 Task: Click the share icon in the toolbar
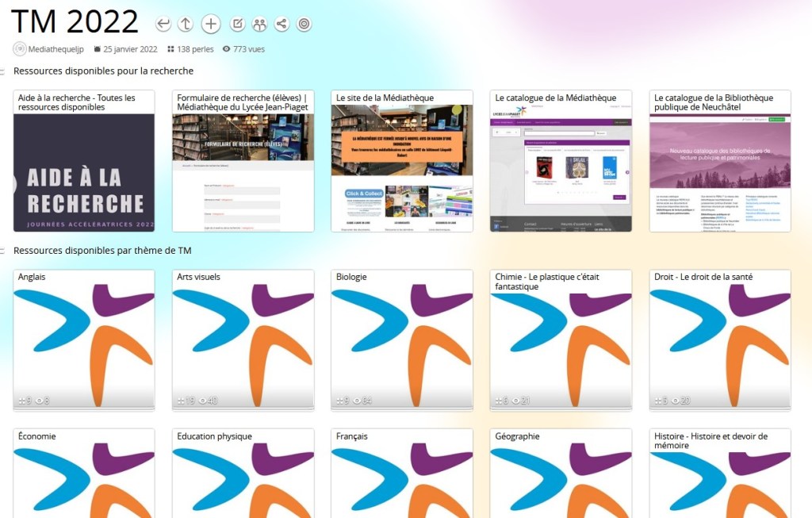tap(282, 25)
